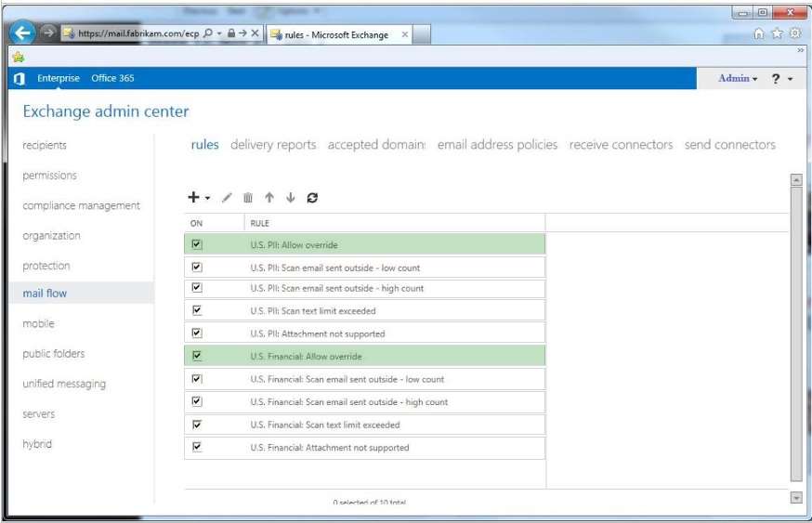Click the Help question mark icon

(775, 79)
